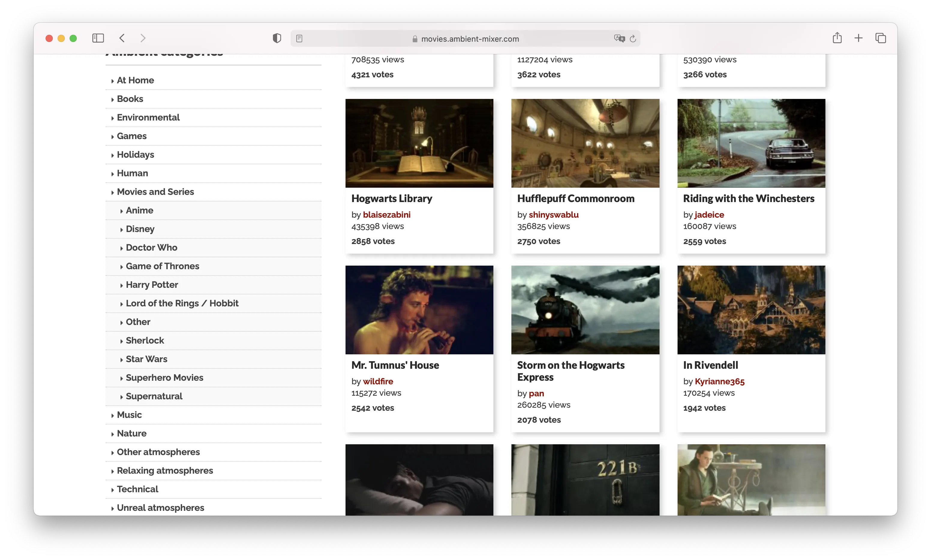Open the sleeping man thumbnail at bottom

419,480
